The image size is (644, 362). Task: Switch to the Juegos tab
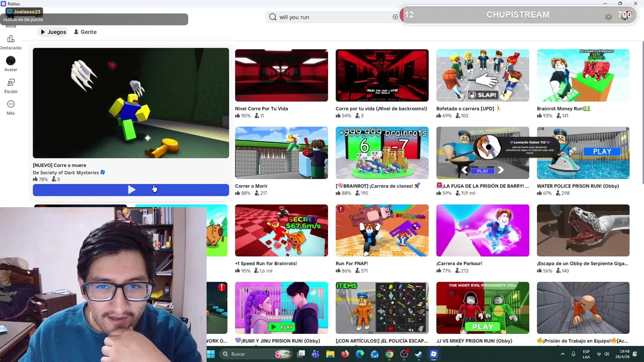53,32
